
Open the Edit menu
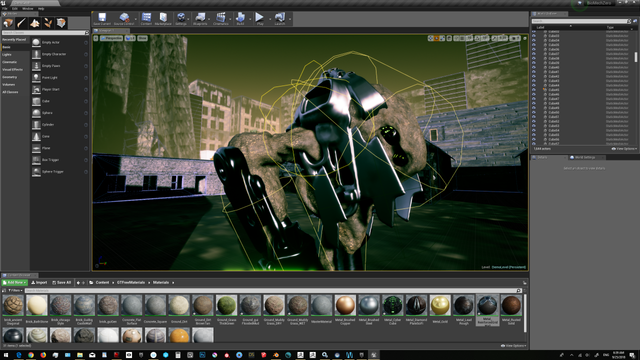[x=15, y=9]
